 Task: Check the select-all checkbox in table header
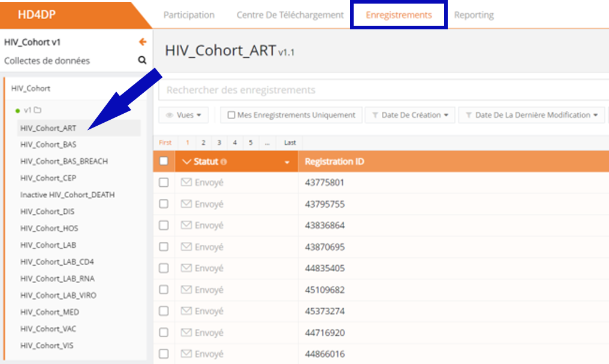point(164,161)
